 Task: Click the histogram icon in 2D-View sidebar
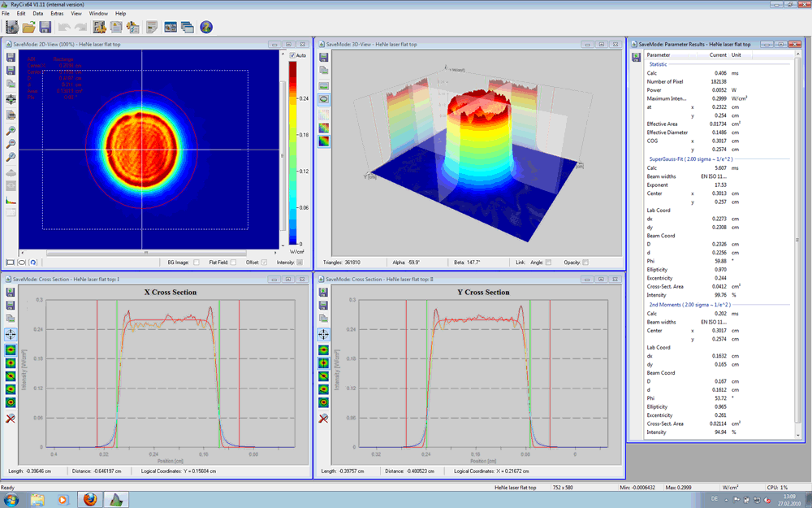[x=11, y=198]
